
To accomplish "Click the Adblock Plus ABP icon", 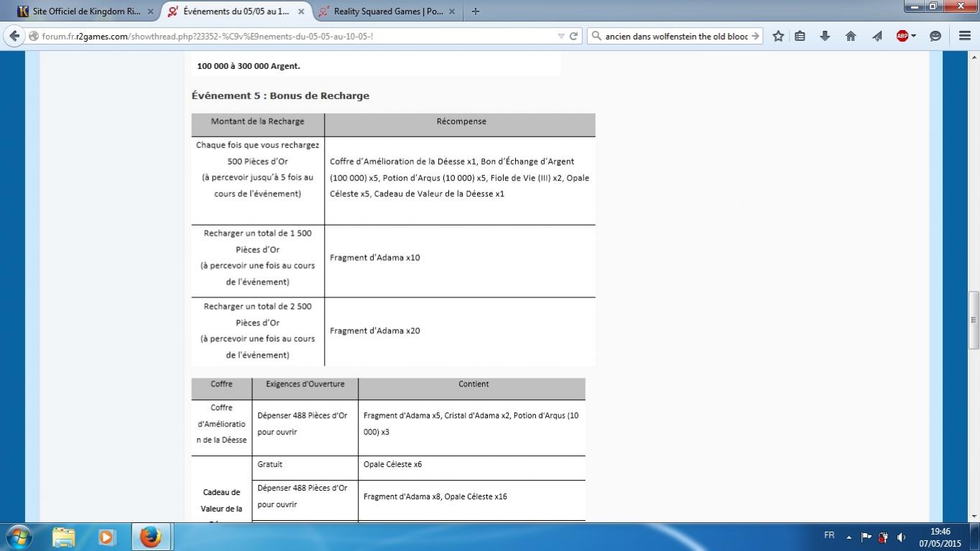I will pyautogui.click(x=902, y=36).
